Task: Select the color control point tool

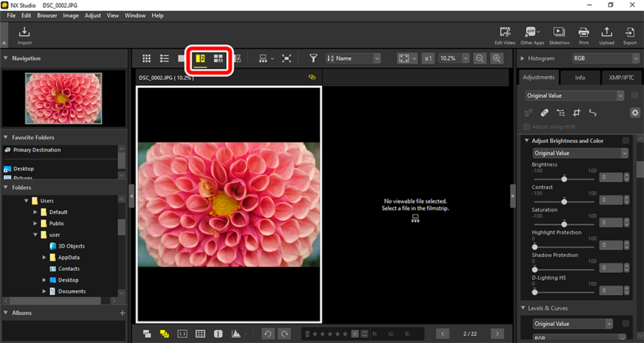Action: tap(560, 112)
